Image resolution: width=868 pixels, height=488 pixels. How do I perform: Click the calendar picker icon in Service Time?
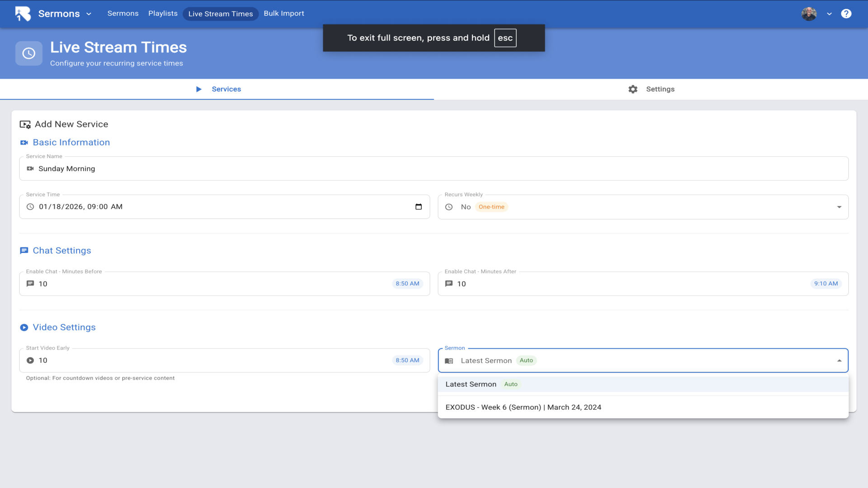click(x=418, y=207)
